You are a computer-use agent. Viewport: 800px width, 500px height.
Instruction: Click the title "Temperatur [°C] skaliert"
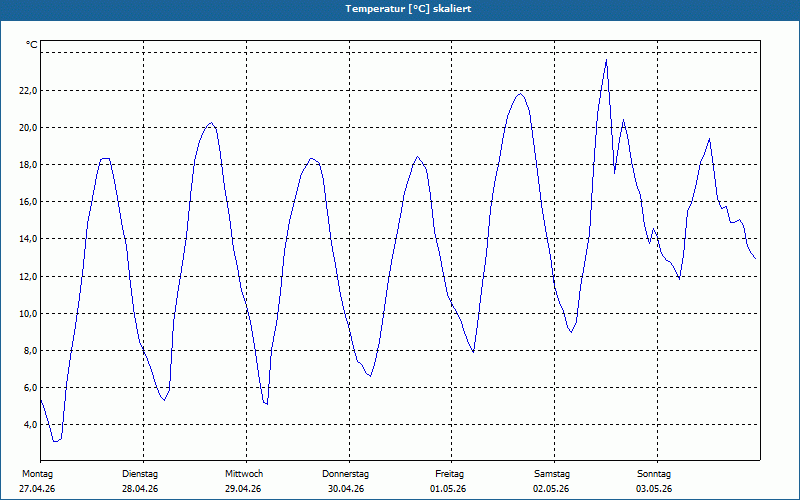408,9
